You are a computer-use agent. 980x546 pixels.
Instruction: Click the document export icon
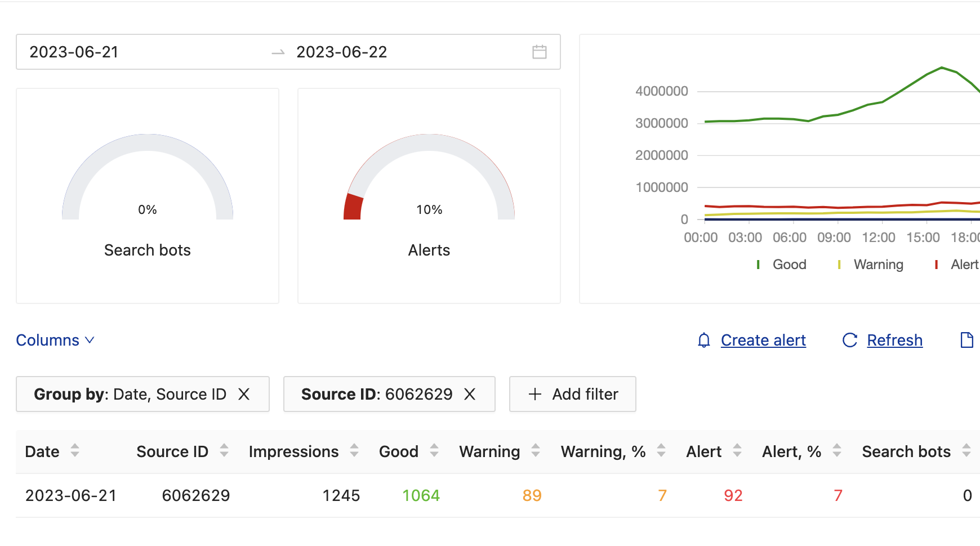pos(966,341)
